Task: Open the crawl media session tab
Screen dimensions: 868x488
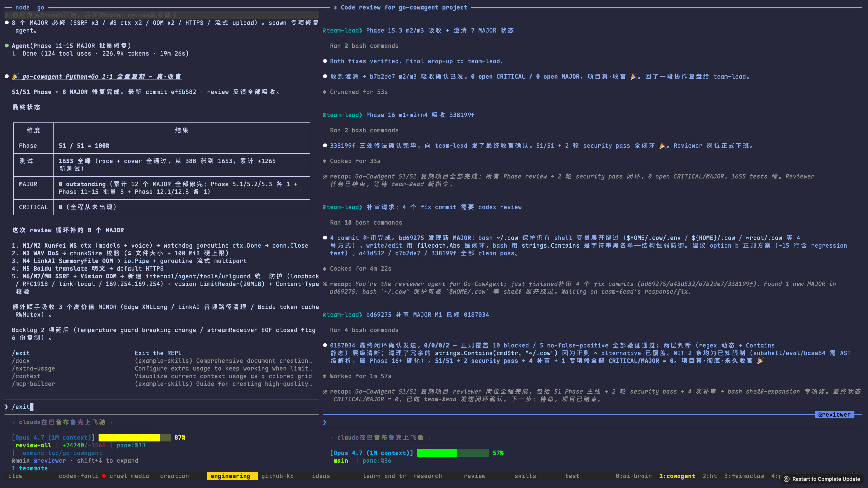Action: click(x=129, y=476)
